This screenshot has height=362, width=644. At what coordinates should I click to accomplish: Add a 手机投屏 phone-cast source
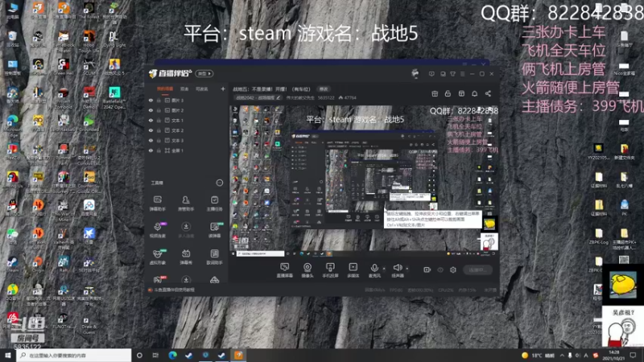(330, 270)
